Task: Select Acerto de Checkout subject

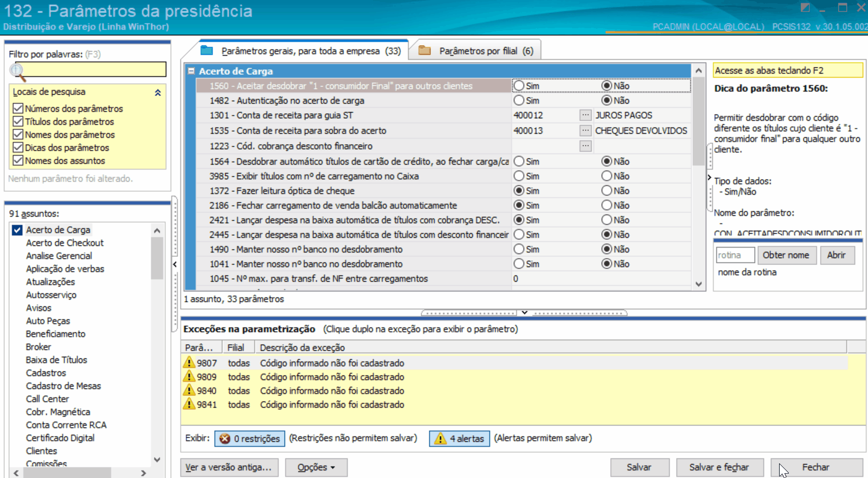Action: click(x=65, y=243)
